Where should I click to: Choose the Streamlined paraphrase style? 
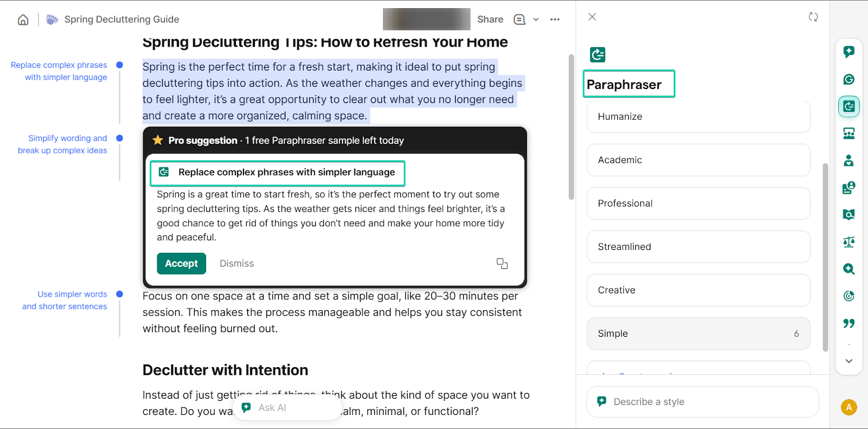pos(698,247)
